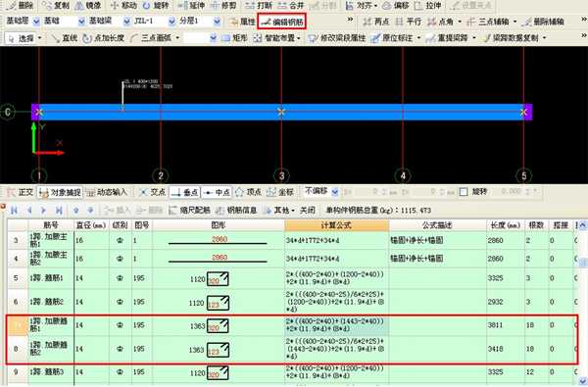Choose the 点加长度 draw tool

coord(104,38)
